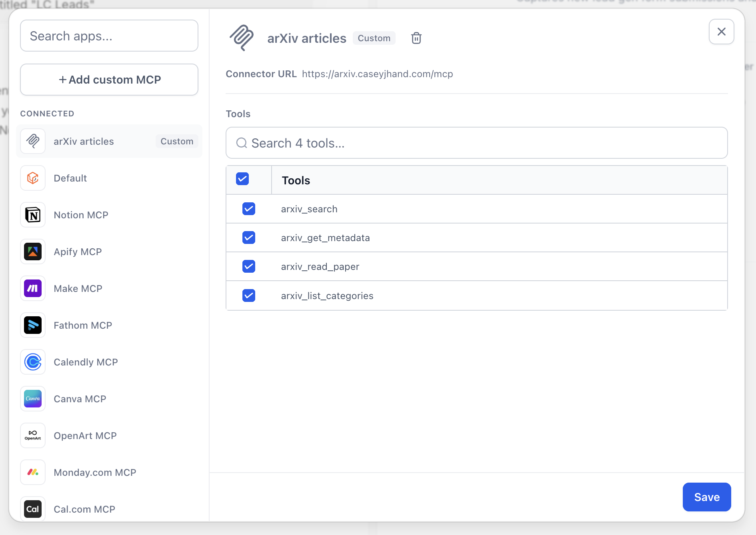Viewport: 756px width, 535px height.
Task: Click the Apify MCP icon
Action: (x=33, y=252)
